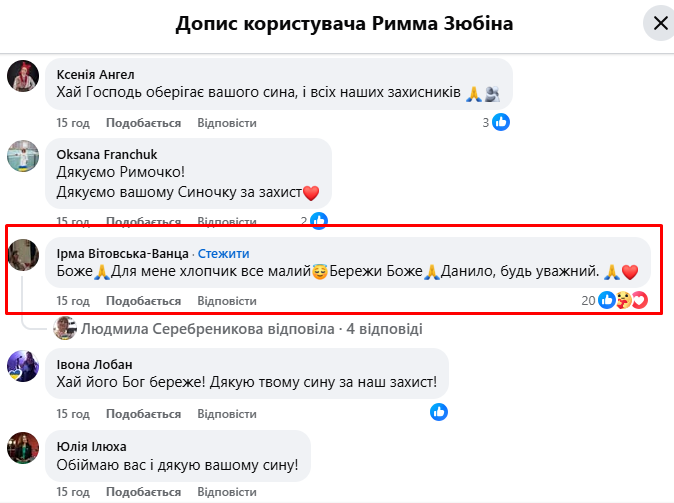The image size is (674, 503).
Task: Reply to Юлія Ілюха's comment
Action: [x=227, y=492]
